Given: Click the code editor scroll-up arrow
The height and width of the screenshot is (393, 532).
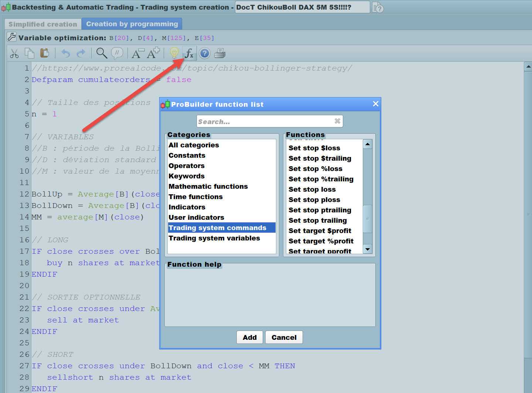Looking at the screenshot, I should [528, 67].
